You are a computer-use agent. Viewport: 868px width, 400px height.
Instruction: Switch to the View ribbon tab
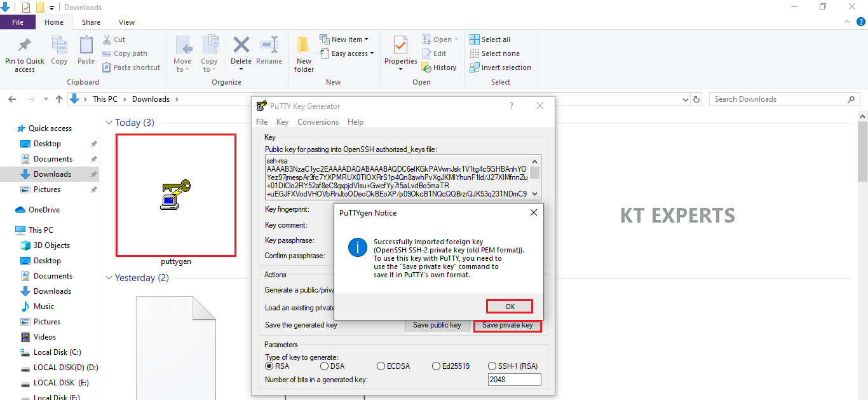click(127, 22)
